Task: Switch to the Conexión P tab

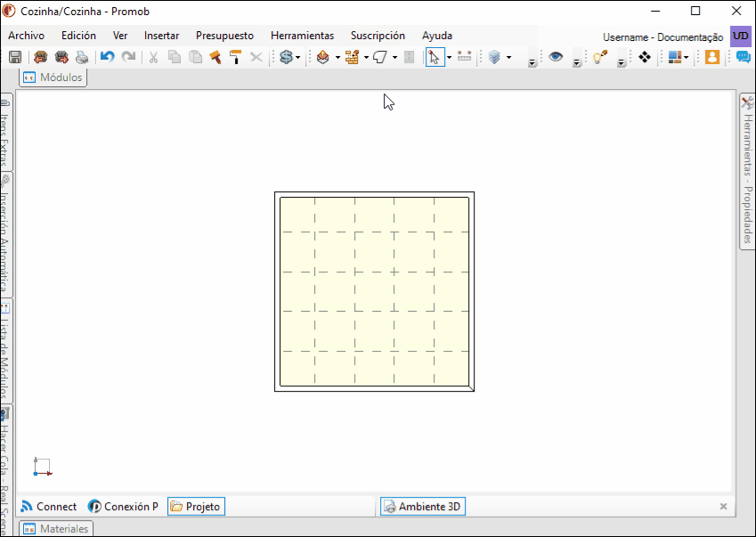Action: pyautogui.click(x=124, y=507)
